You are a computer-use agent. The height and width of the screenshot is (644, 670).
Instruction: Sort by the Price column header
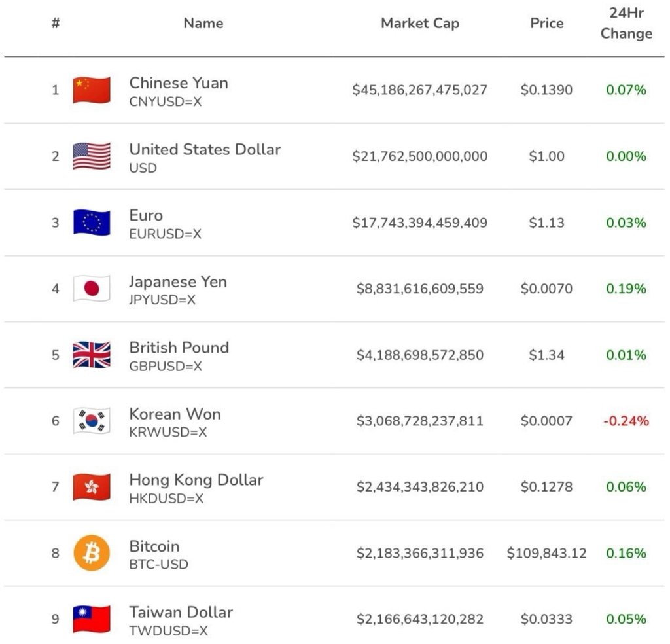pyautogui.click(x=546, y=23)
